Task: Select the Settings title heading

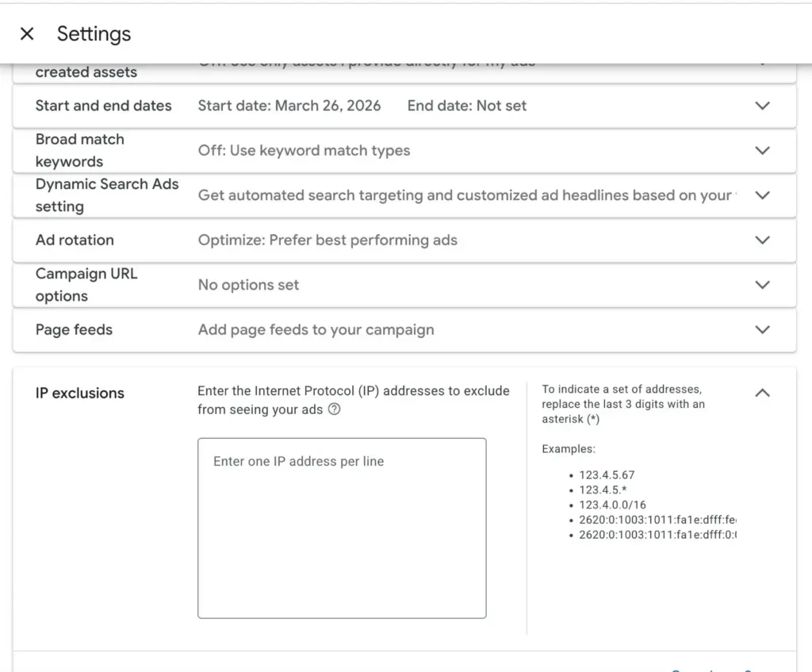Action: point(94,33)
